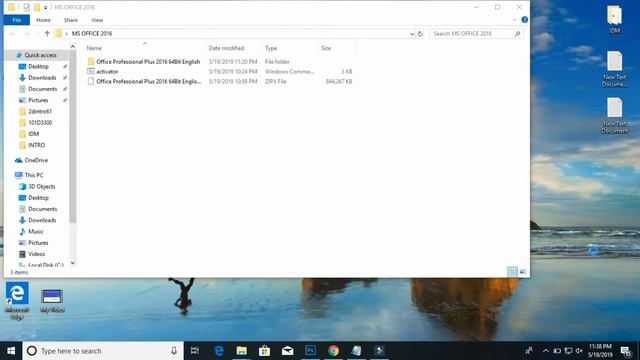Switch to the Home ribbon tab

pos(43,20)
